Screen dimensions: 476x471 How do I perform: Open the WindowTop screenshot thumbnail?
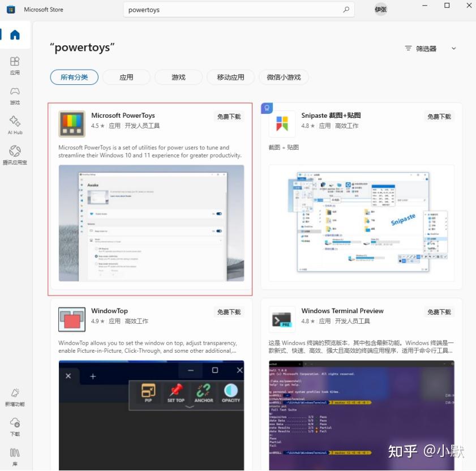pos(151,416)
